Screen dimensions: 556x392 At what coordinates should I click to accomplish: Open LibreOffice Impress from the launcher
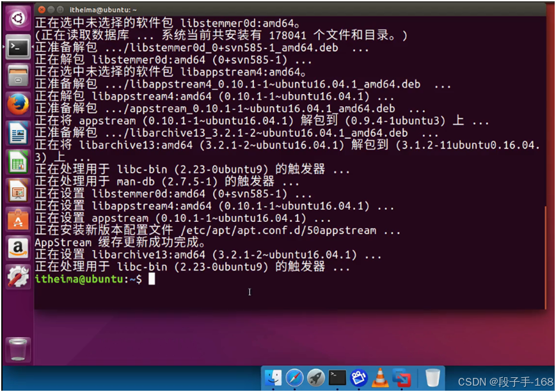18,191
